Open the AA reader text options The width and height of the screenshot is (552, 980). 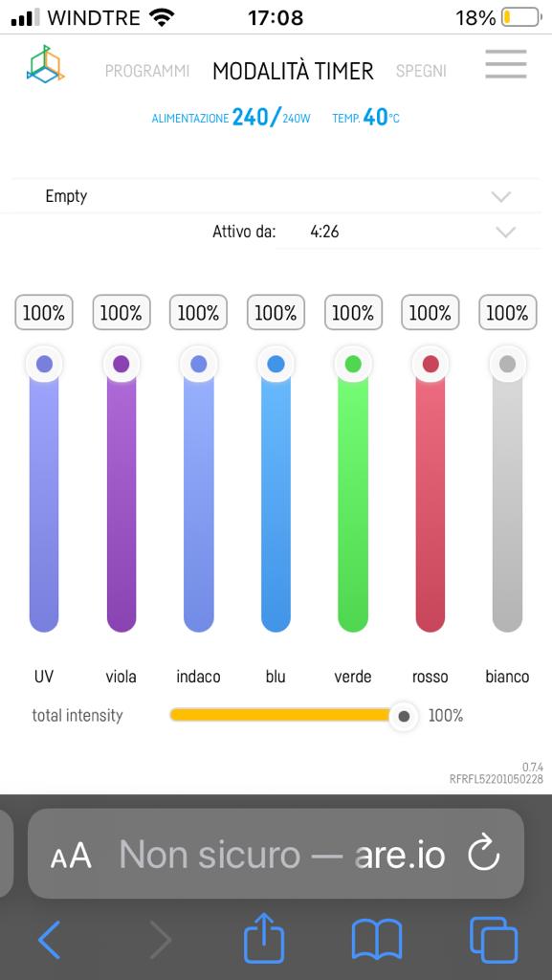(x=71, y=856)
